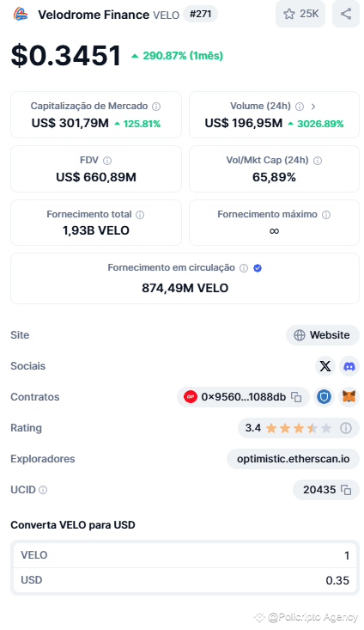Click the blue shield security icon
Viewport: 364px width, 630px height.
pyautogui.click(x=324, y=397)
